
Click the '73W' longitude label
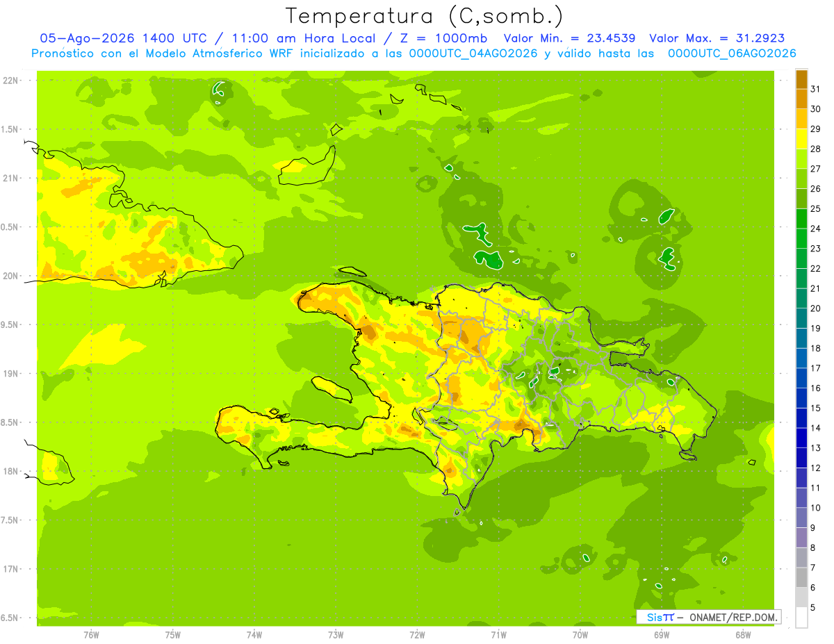pos(336,635)
